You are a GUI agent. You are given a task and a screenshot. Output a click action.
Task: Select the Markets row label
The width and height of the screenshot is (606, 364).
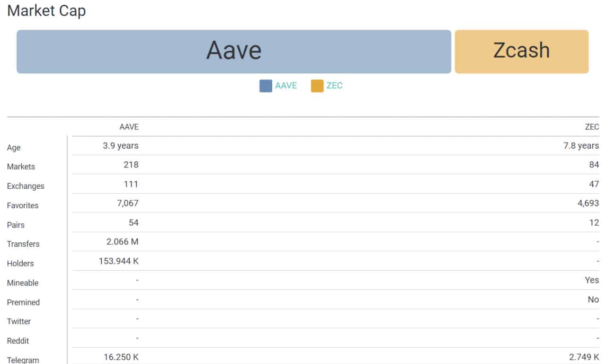pos(21,167)
